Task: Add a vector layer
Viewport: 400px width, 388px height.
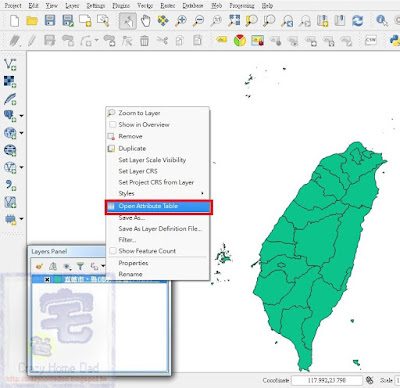Action: [10, 64]
